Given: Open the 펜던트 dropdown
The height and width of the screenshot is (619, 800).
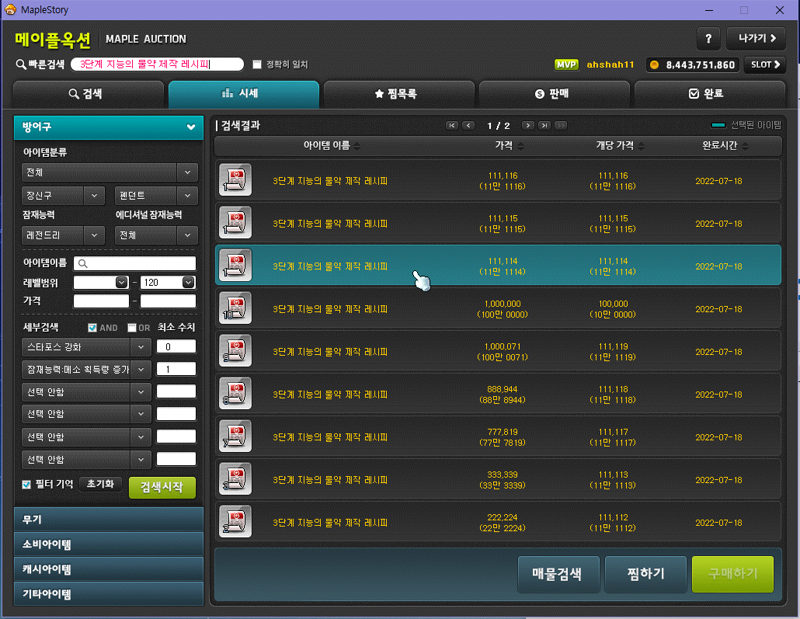Looking at the screenshot, I should pos(156,195).
